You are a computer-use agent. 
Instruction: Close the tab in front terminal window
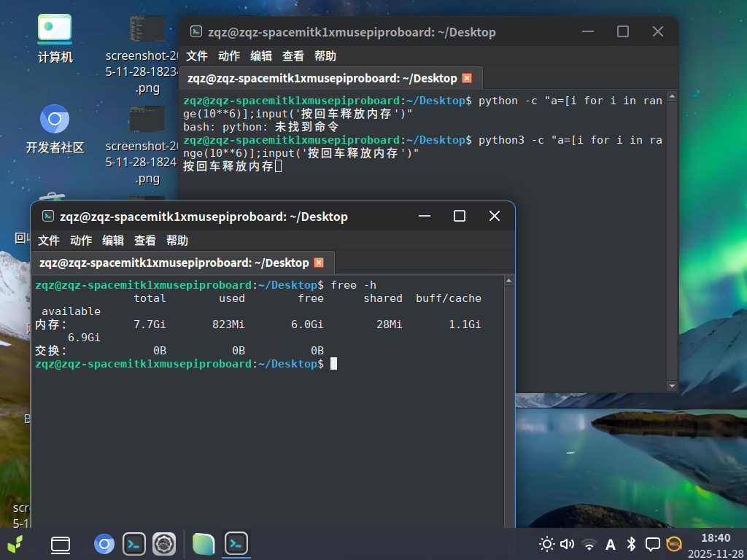tap(319, 262)
